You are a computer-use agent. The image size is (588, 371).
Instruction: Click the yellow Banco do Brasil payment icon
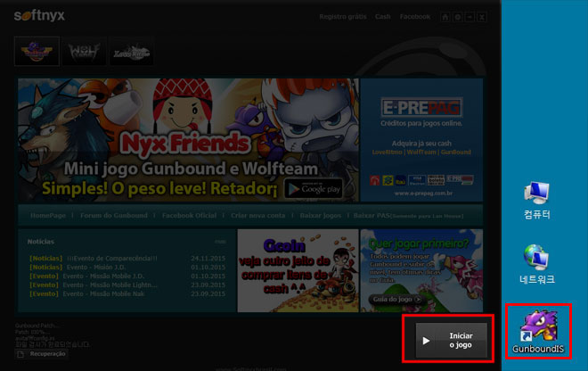coord(388,181)
